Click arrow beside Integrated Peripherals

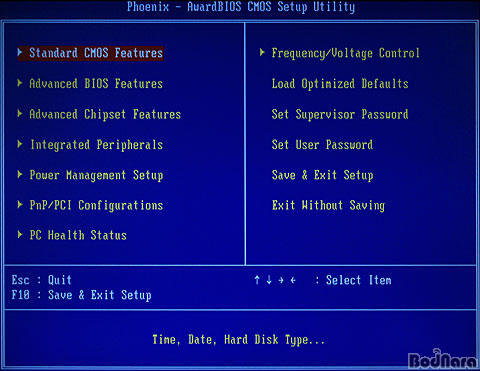(x=20, y=144)
